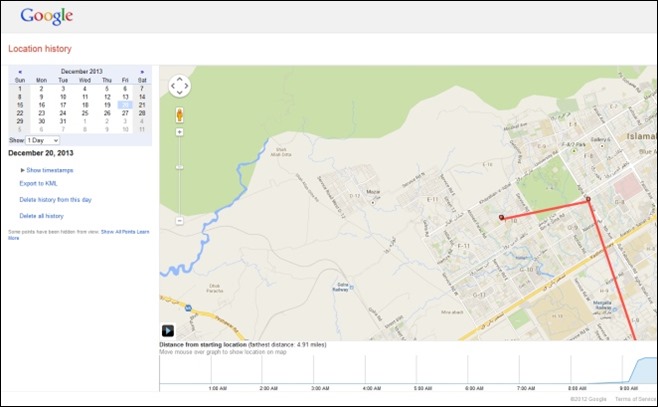Click Show All Points link

(118, 232)
